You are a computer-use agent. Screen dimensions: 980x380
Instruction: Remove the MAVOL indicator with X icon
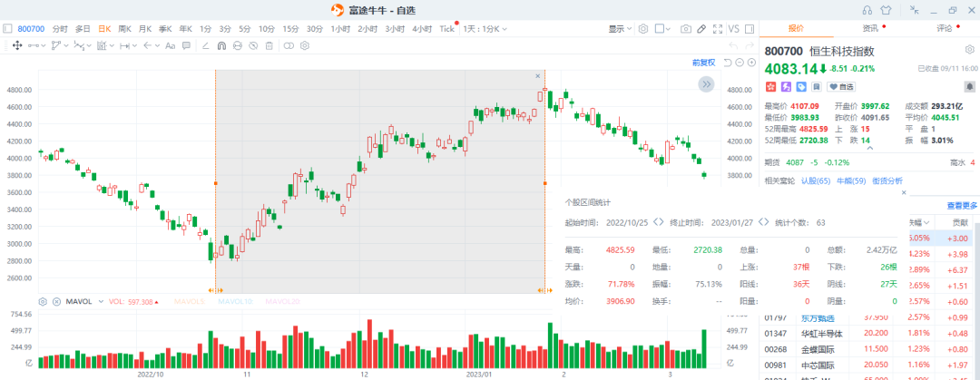pos(57,301)
